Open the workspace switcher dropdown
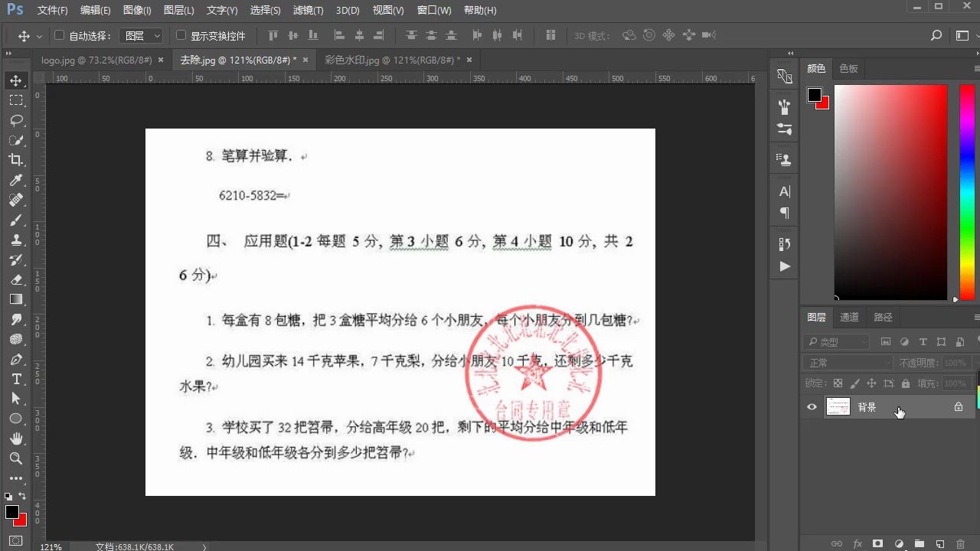Screen dimensions: 980x551 pyautogui.click(x=963, y=35)
